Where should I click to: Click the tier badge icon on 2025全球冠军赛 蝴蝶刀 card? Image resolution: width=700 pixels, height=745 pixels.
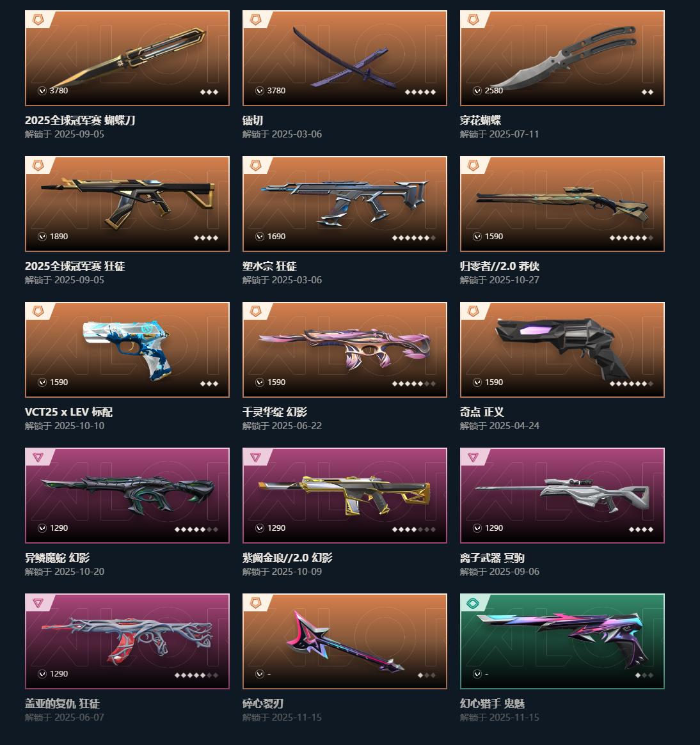click(38, 19)
